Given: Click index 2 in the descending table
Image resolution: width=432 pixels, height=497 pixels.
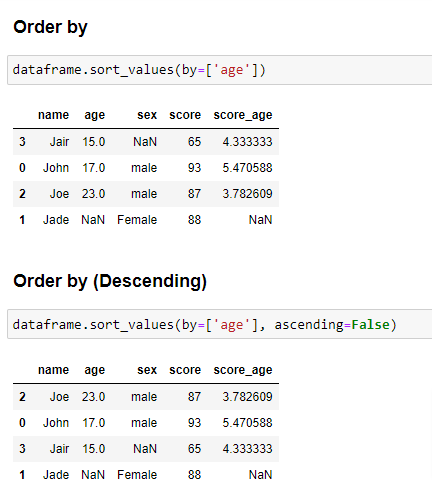Looking at the screenshot, I should click(x=22, y=397).
